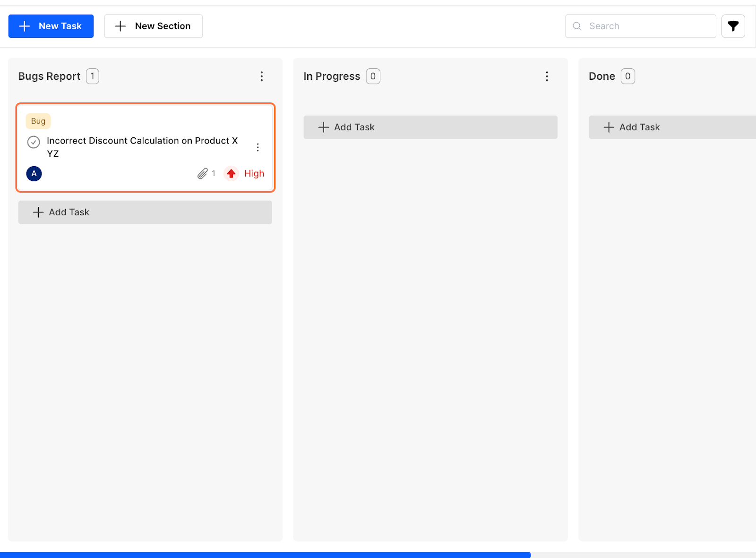Mark Incorrect Discount Calculation task complete
Screen dimensions: 756x558
click(34, 142)
